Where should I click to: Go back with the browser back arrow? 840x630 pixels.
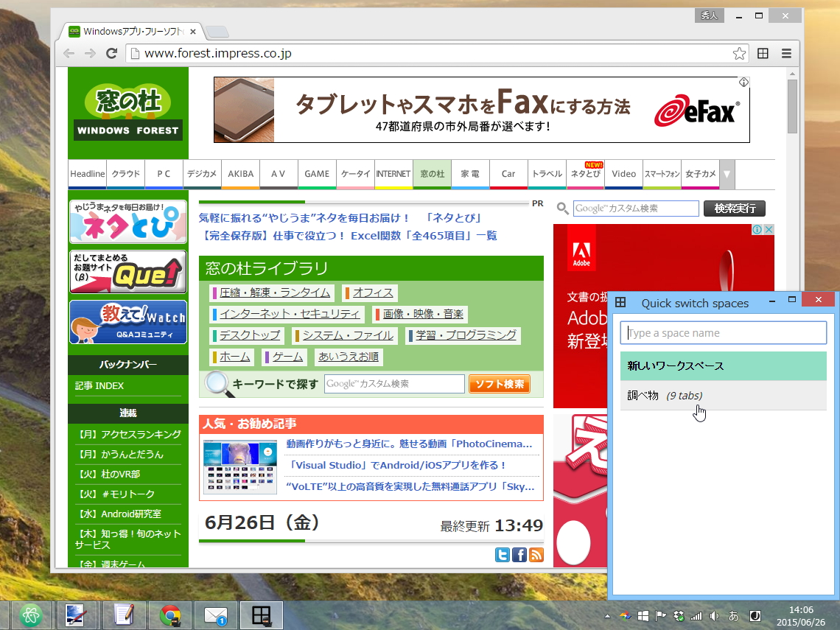69,53
